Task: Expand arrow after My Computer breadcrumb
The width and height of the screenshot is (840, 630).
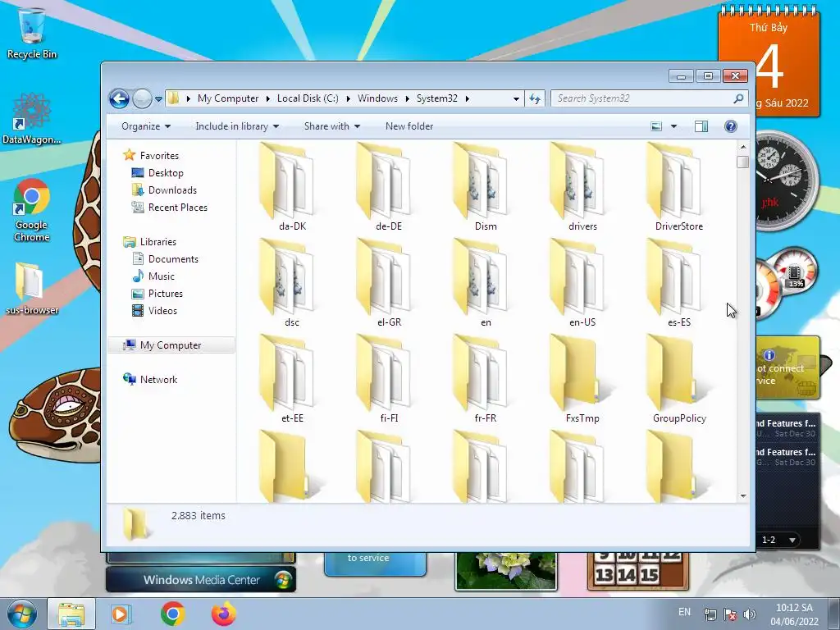Action: coord(268,98)
